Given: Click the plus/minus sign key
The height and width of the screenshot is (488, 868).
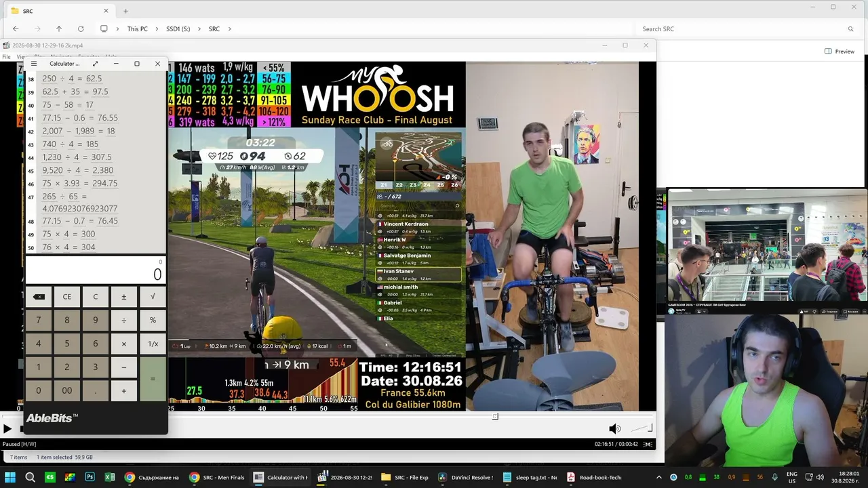Looking at the screenshot, I should click(x=124, y=297).
